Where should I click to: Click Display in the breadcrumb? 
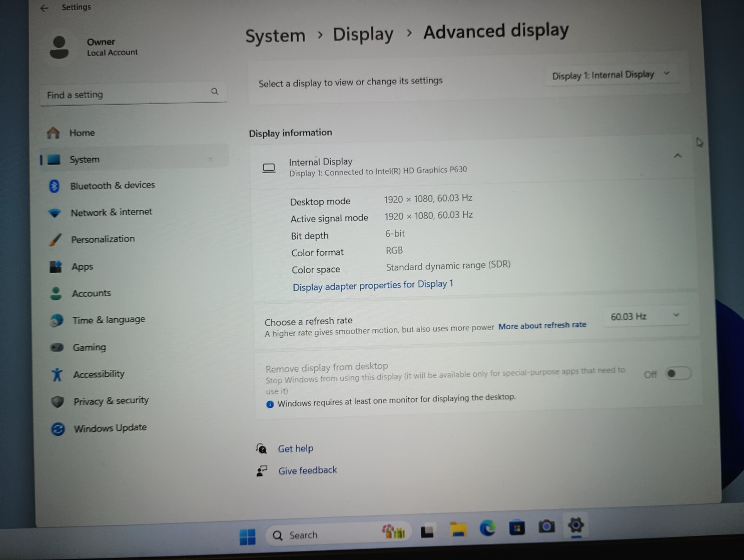(x=363, y=34)
